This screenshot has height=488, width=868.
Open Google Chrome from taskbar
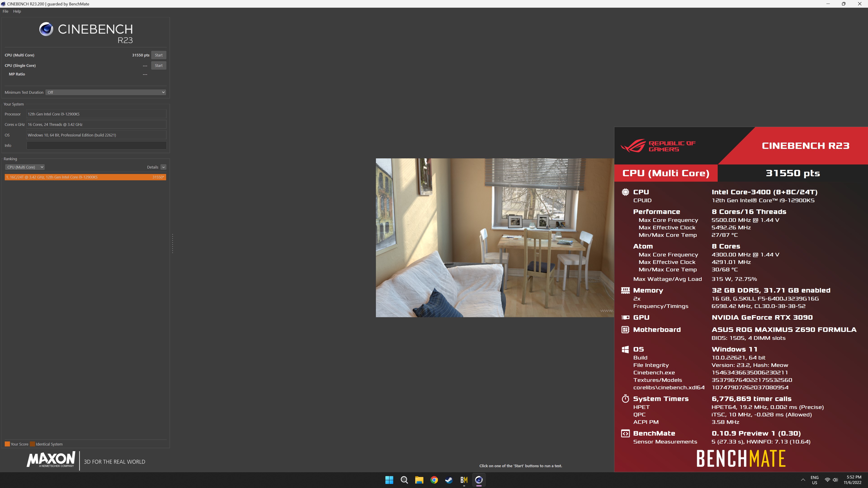pyautogui.click(x=434, y=480)
